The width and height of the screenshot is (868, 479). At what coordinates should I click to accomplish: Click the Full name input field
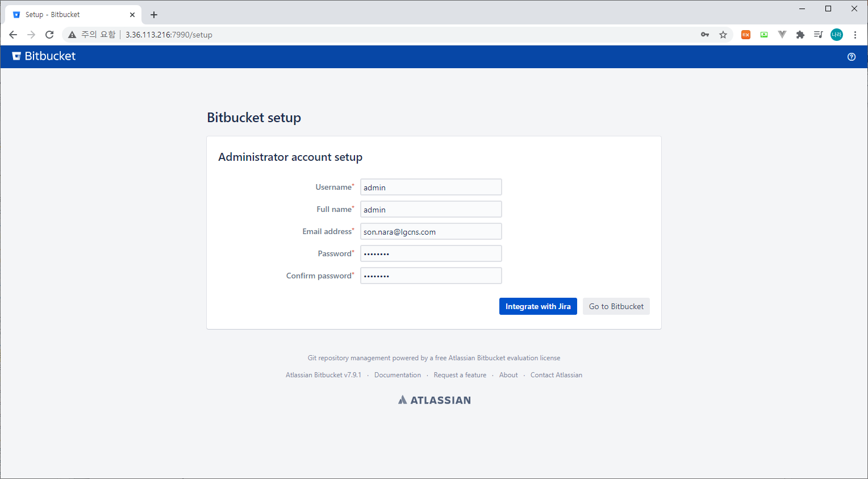431,209
